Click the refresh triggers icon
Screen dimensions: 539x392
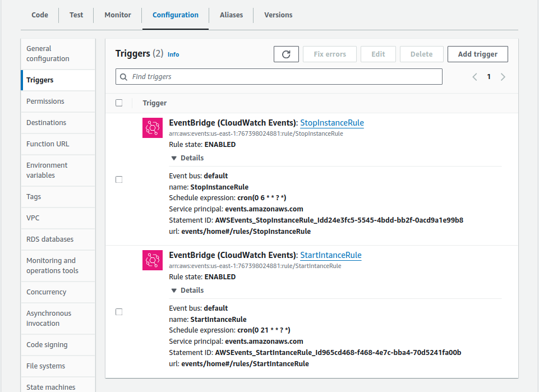pos(286,54)
